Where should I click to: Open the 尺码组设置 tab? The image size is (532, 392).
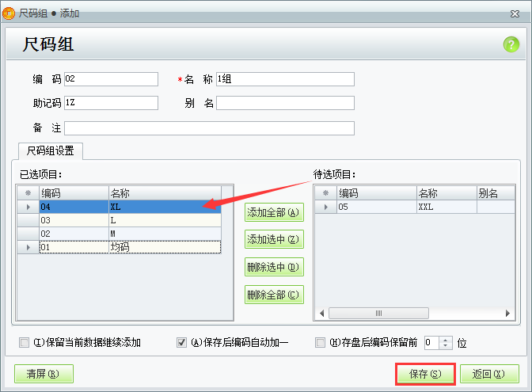pos(51,150)
